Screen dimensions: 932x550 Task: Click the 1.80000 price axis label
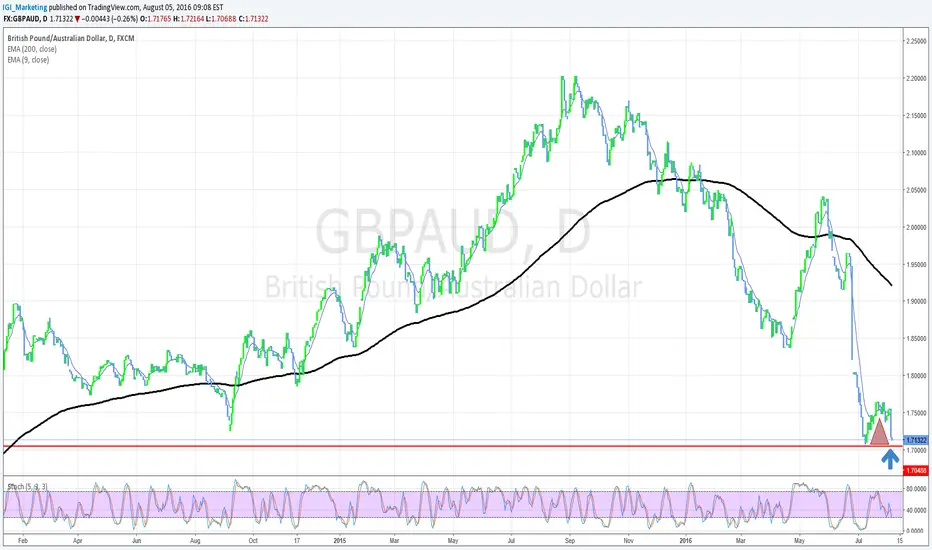(x=916, y=376)
